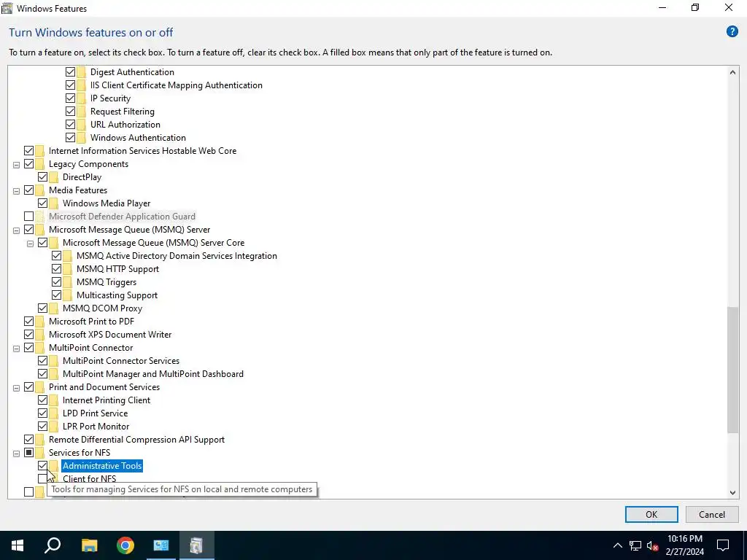Image resolution: width=747 pixels, height=560 pixels.
Task: Select Multicasting Support item
Action: [x=117, y=295]
